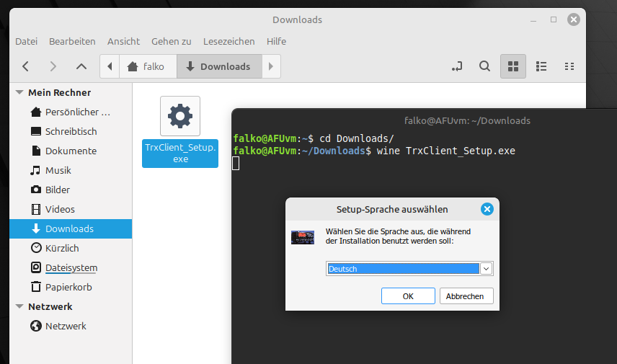Close the Setup-Sprache auswählen dialog
The height and width of the screenshot is (364, 617).
coord(487,209)
